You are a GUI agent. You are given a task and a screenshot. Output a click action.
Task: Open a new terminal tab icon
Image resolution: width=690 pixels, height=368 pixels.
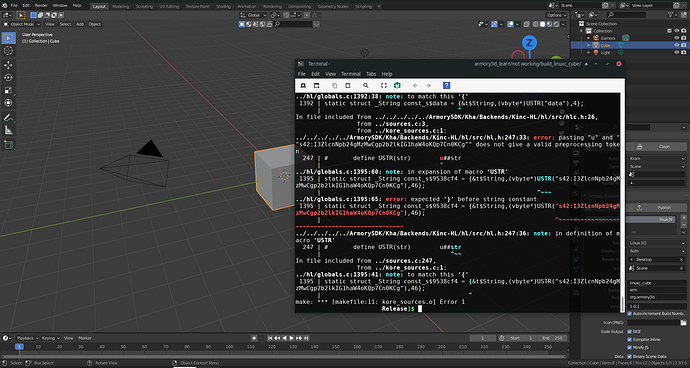pyautogui.click(x=303, y=85)
